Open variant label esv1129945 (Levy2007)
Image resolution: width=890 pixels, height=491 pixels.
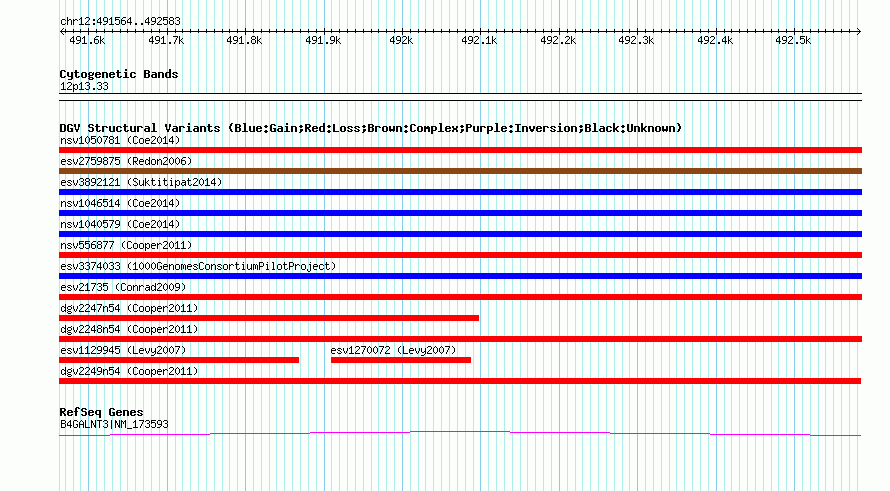click(x=123, y=350)
